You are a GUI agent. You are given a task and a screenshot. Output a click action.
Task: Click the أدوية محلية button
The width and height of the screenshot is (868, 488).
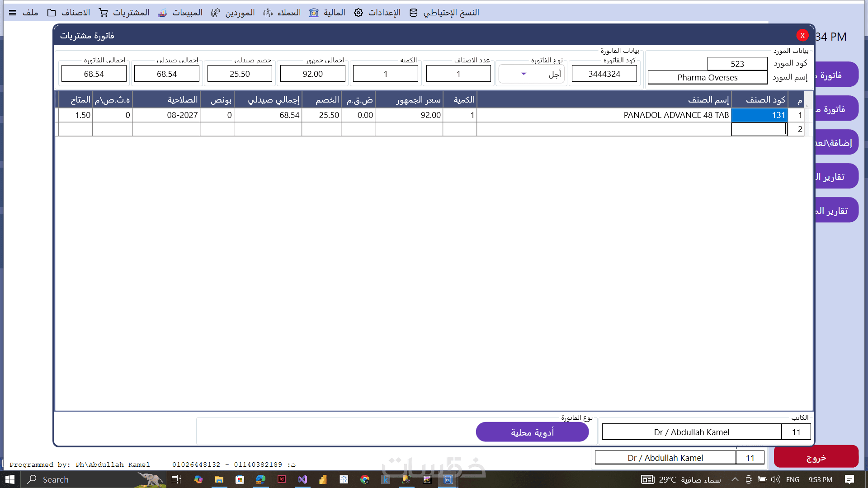(532, 432)
